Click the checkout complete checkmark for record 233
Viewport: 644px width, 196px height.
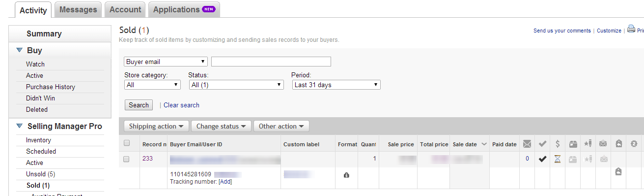pos(542,159)
